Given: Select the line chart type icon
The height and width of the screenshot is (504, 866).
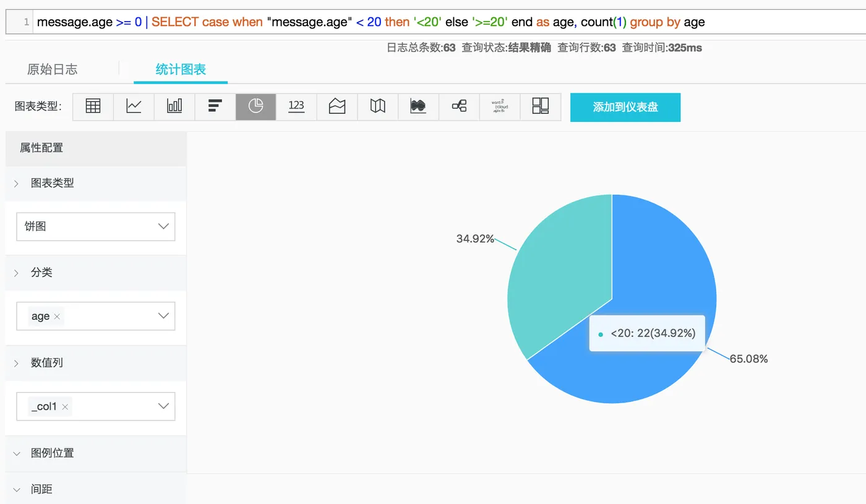Looking at the screenshot, I should 134,106.
